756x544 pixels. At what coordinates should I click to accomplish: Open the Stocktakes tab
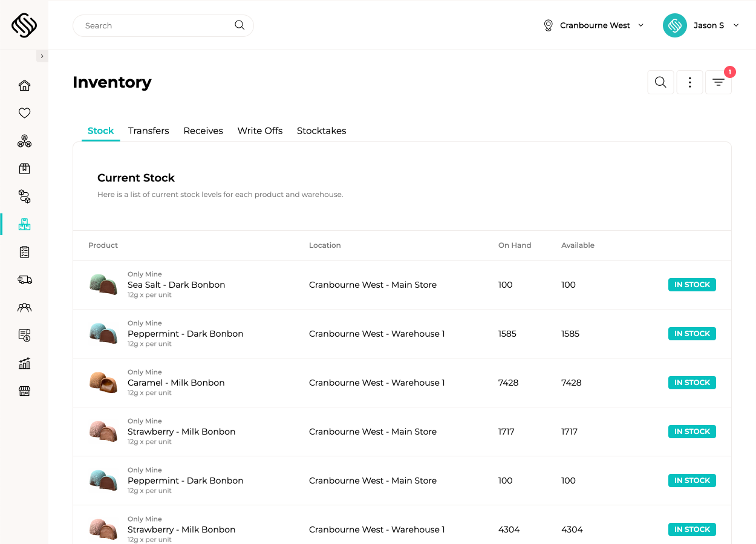click(x=321, y=131)
